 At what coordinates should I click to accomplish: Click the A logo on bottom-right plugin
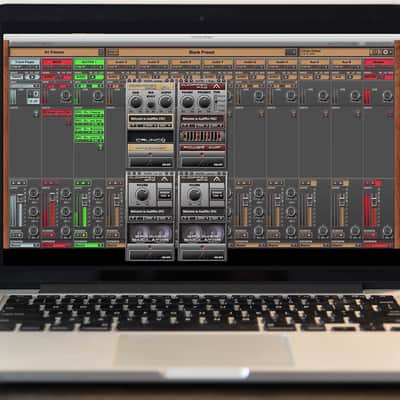(217, 179)
